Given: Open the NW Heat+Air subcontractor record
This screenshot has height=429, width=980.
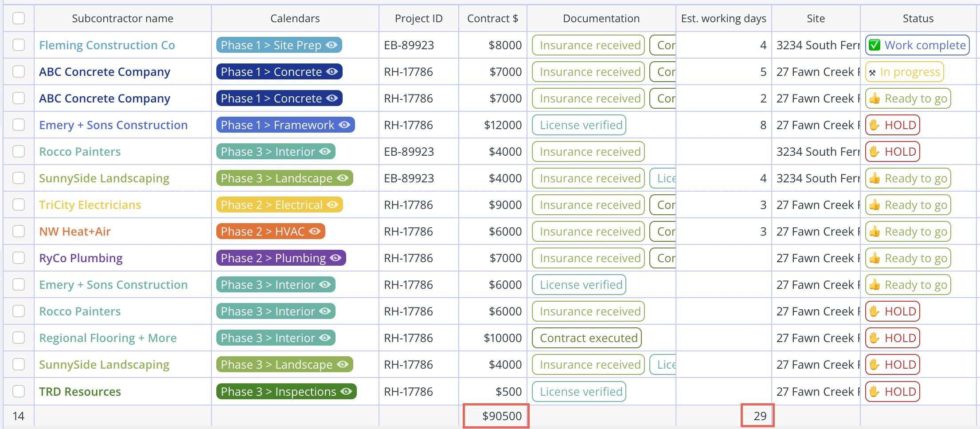Looking at the screenshot, I should pyautogui.click(x=75, y=232).
